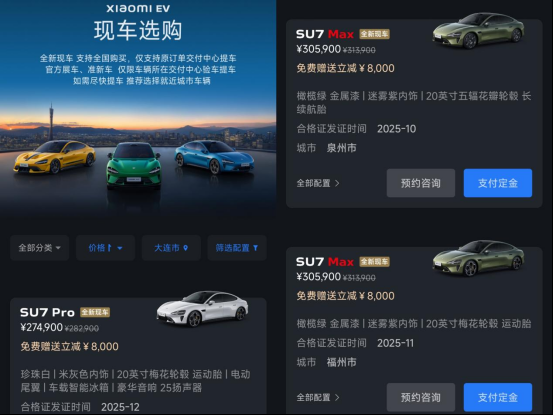Expand 全部配置 on the Fuzhou SU7 Max card

coord(318,398)
